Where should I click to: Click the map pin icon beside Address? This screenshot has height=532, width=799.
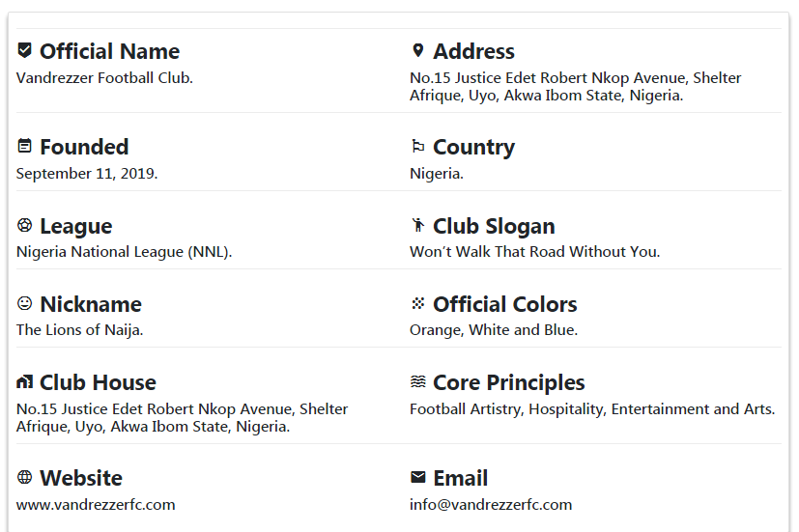pos(417,50)
